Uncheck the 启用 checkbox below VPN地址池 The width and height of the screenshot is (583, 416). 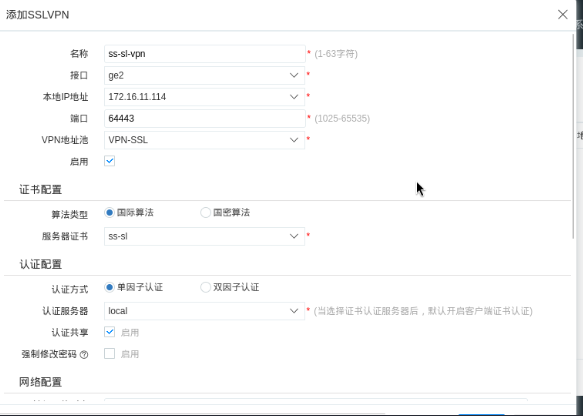coord(109,161)
